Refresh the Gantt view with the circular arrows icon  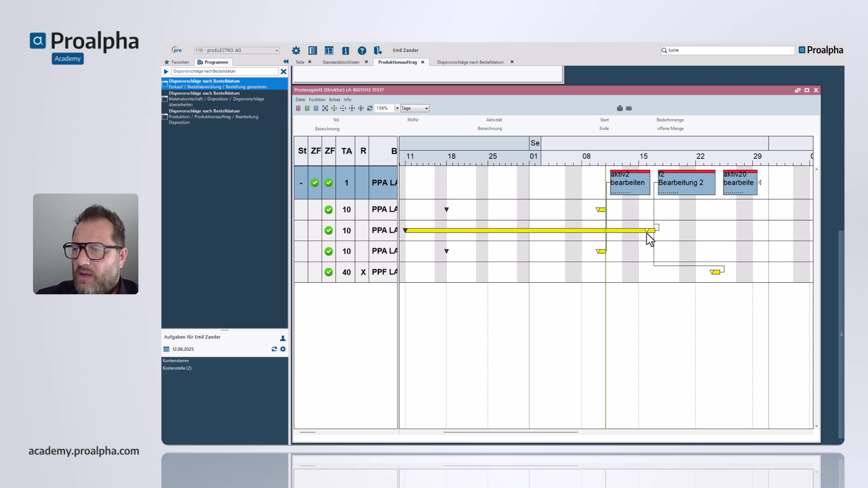click(370, 108)
